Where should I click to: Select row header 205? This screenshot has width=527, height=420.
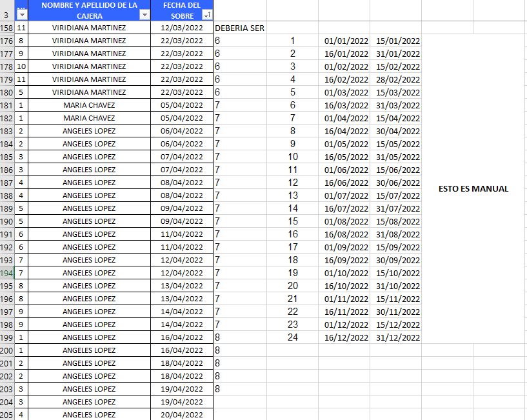tap(6, 415)
